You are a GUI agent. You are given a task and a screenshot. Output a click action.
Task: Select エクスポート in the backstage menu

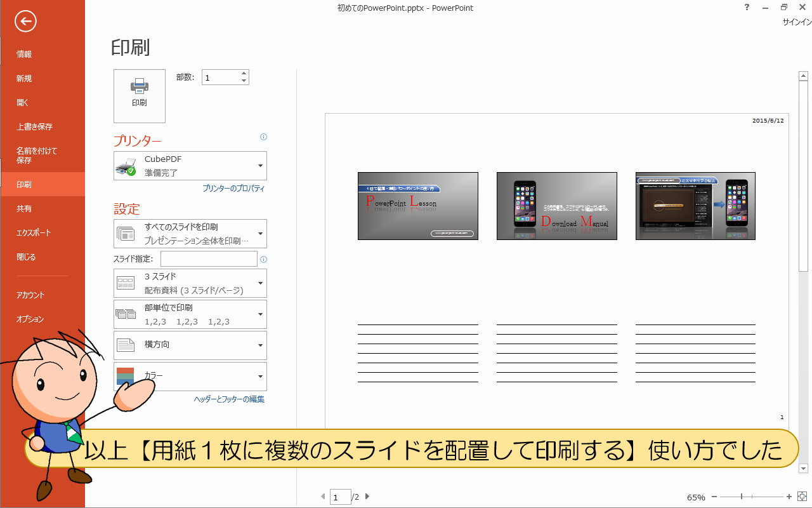pos(43,232)
